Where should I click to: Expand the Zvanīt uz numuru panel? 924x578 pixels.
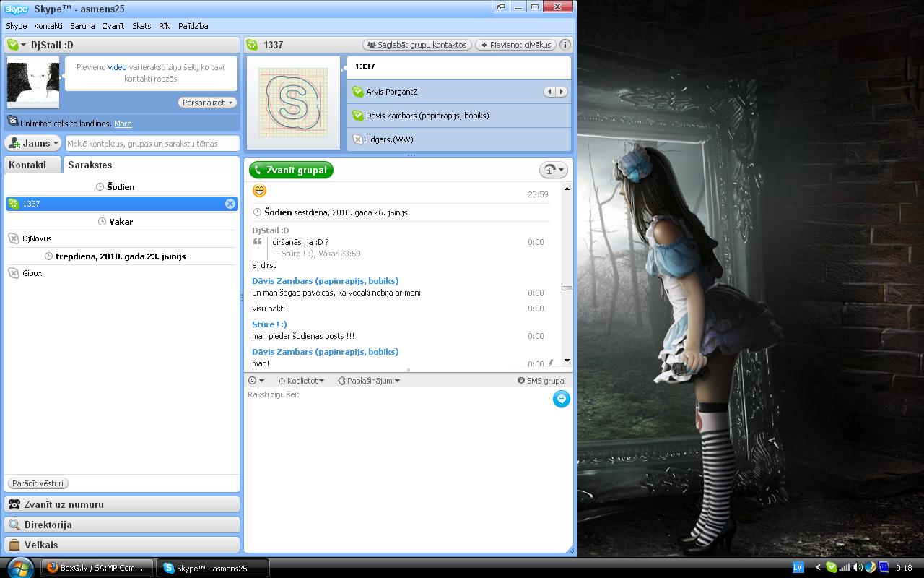coord(121,504)
